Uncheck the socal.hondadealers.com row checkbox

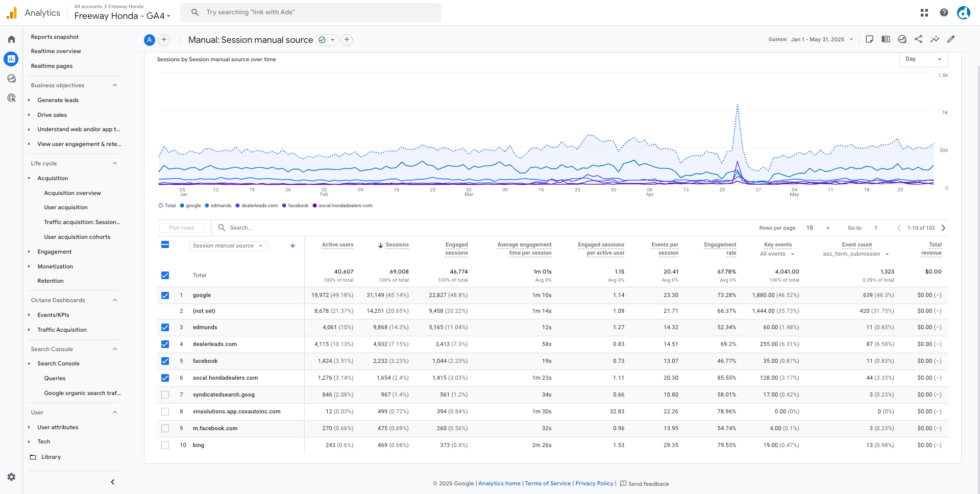point(165,378)
